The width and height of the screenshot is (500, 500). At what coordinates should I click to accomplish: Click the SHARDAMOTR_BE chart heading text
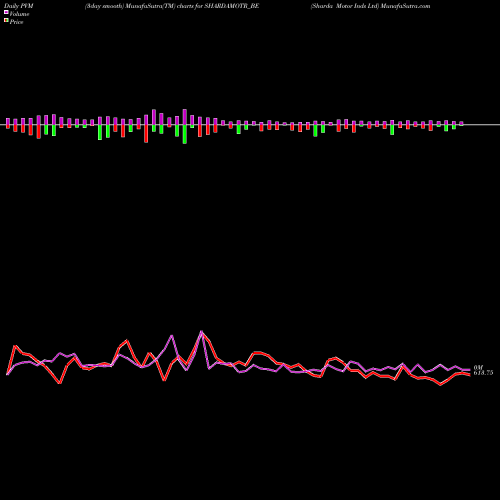[172, 6]
